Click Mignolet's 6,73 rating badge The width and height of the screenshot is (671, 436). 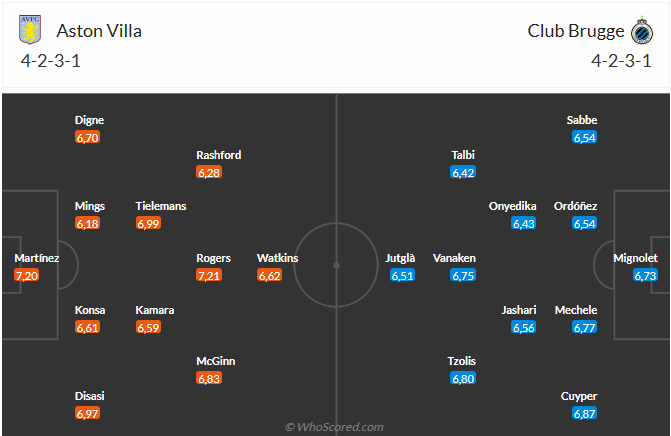pyautogui.click(x=645, y=275)
